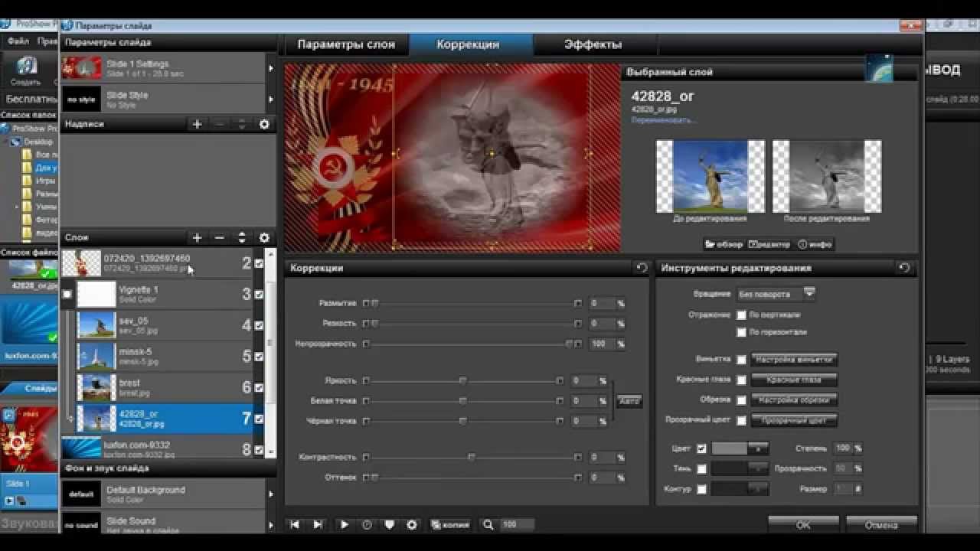
Task: Enable По вертикали flip checkbox
Action: point(741,315)
